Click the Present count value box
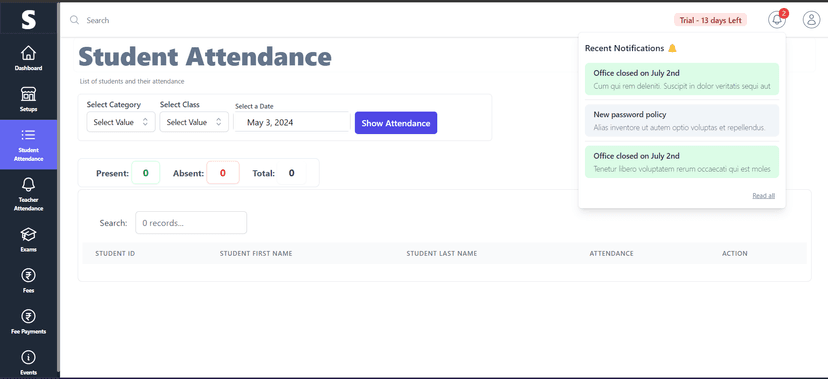828x379 pixels. pyautogui.click(x=145, y=173)
